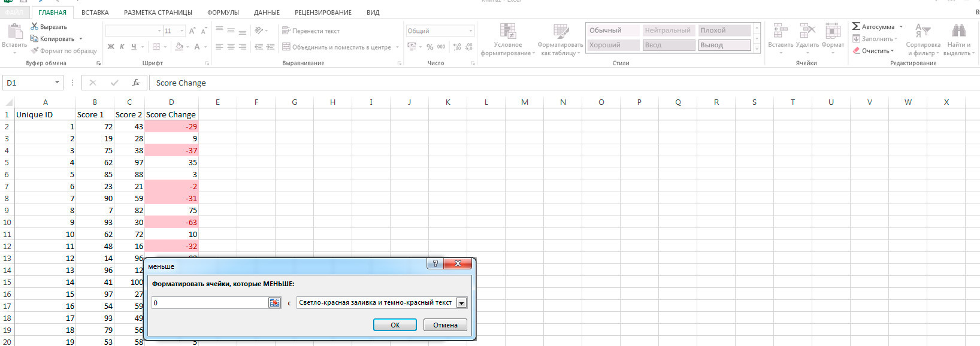This screenshot has width=980, height=346.
Task: Expand the Общий number format dropdown
Action: click(x=471, y=31)
